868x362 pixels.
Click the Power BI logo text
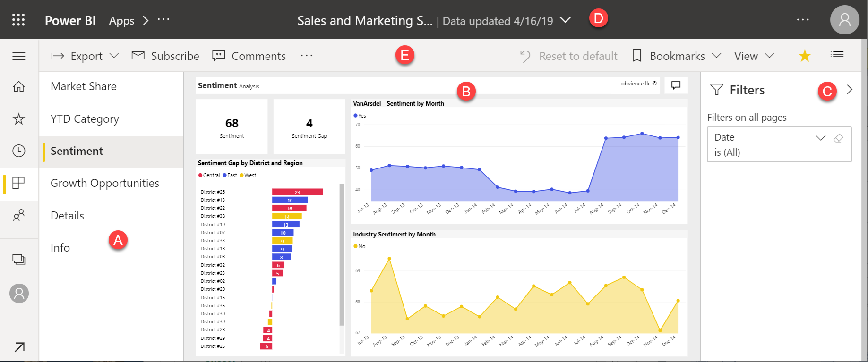coord(70,21)
